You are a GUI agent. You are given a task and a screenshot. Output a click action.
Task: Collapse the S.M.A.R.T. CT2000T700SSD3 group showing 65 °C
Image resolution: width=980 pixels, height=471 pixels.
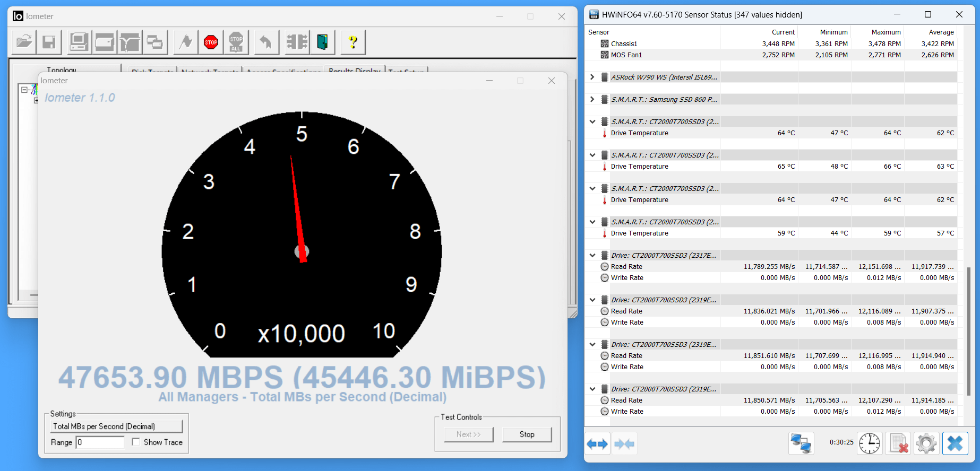click(592, 155)
